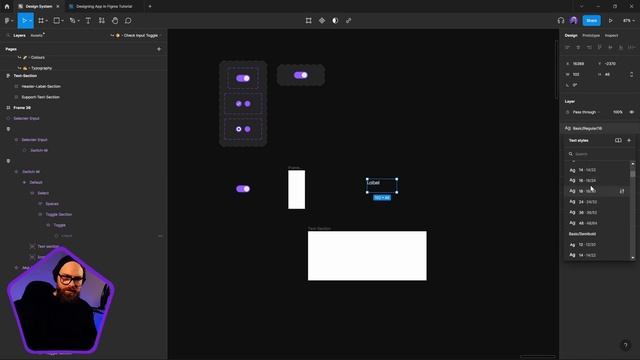Click the align left icon in the Design panel
Screen dimensions: 640x360
tap(567, 47)
